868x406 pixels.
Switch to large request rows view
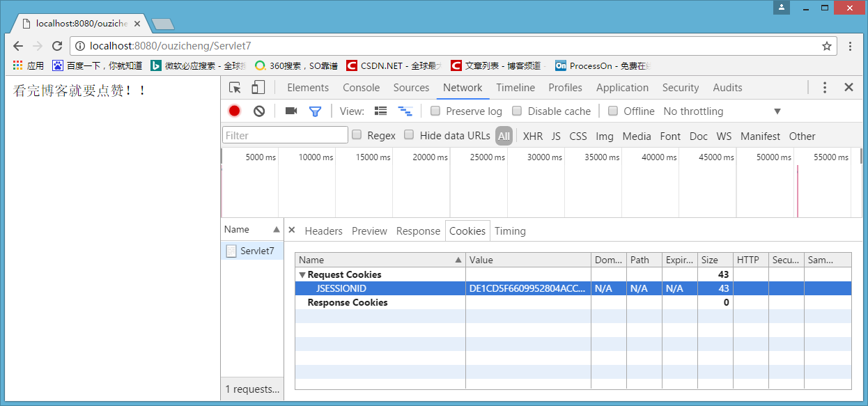(380, 111)
